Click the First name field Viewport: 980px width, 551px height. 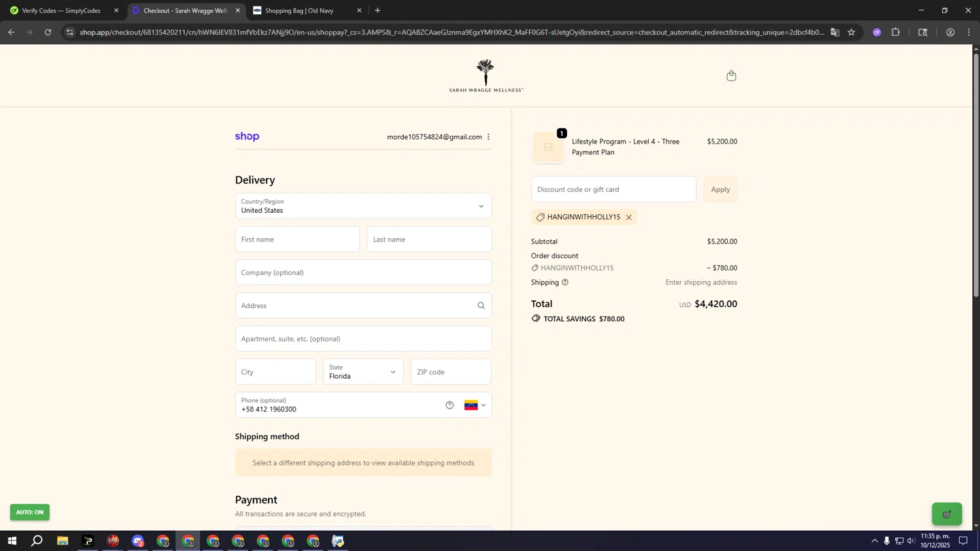(x=297, y=240)
